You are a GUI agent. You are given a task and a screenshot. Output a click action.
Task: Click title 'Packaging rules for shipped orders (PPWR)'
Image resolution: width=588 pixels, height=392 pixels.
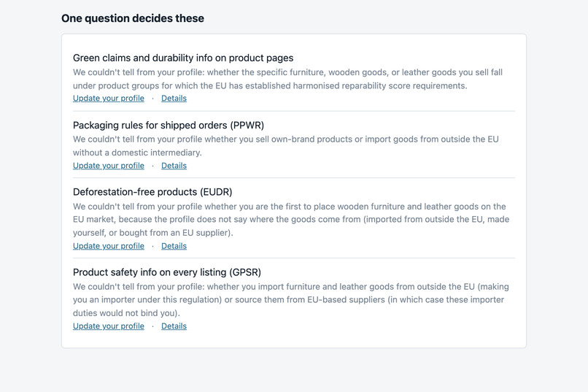(x=169, y=125)
